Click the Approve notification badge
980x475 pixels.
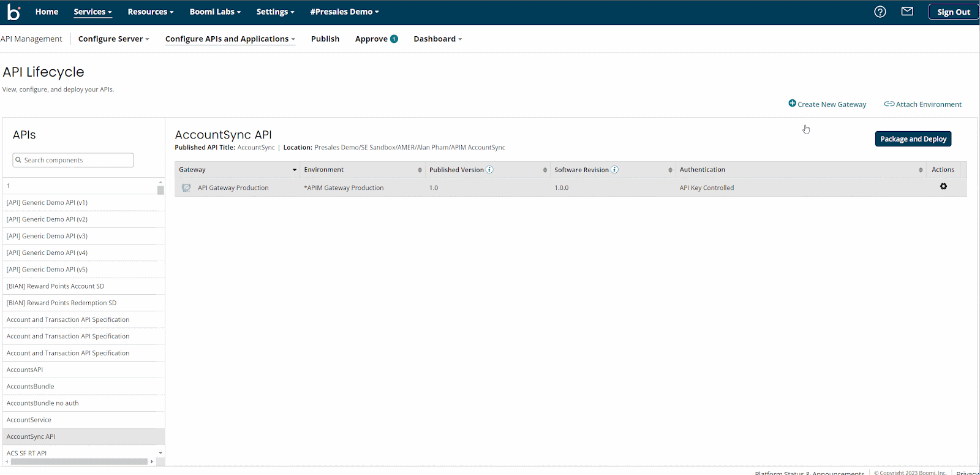394,39
